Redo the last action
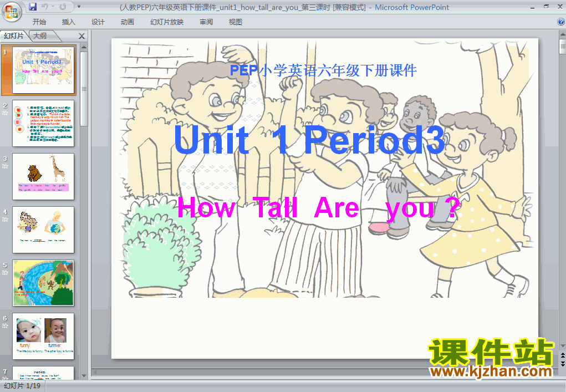This screenshot has height=392, width=566. coord(63,7)
